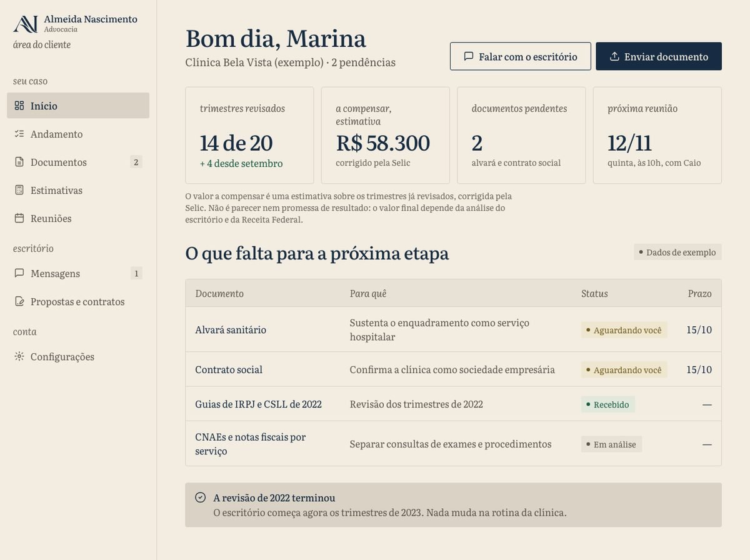Image resolution: width=750 pixels, height=560 pixels.
Task: Click the Recebido status badge
Action: click(x=607, y=404)
